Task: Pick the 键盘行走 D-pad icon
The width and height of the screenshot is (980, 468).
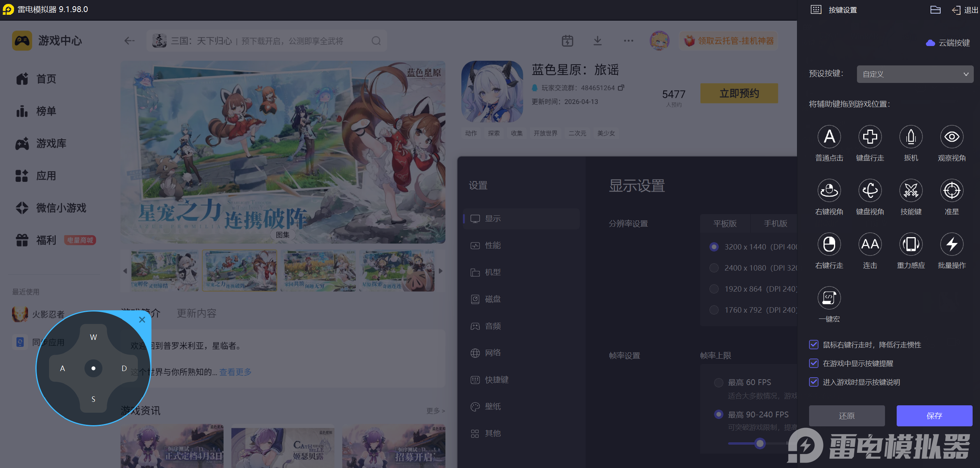Action: [870, 137]
